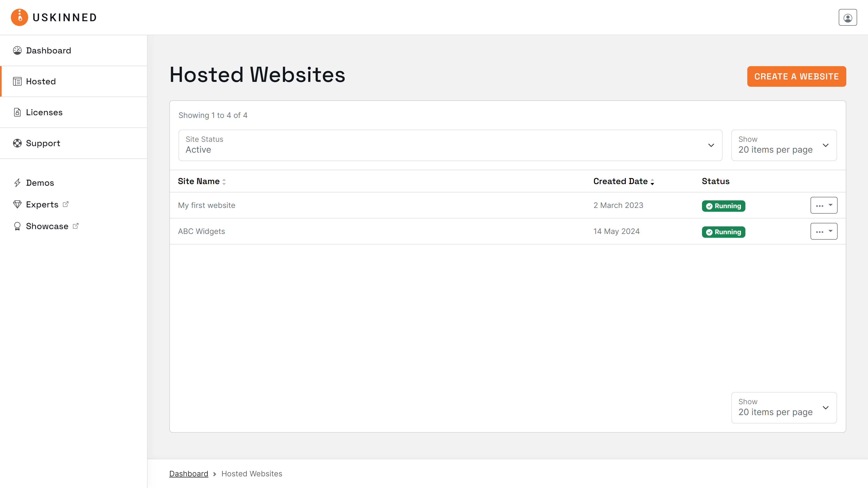Click the Demos lightning bolt icon
Screen dimensions: 868x488
point(18,182)
